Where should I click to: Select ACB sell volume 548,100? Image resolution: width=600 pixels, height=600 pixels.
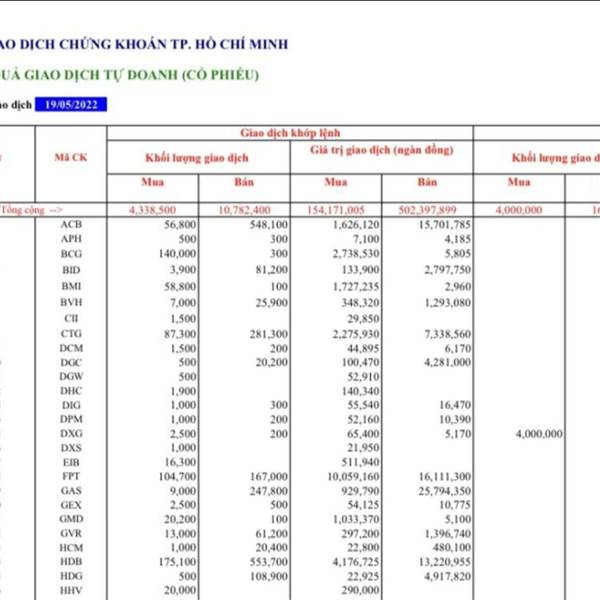(x=269, y=224)
